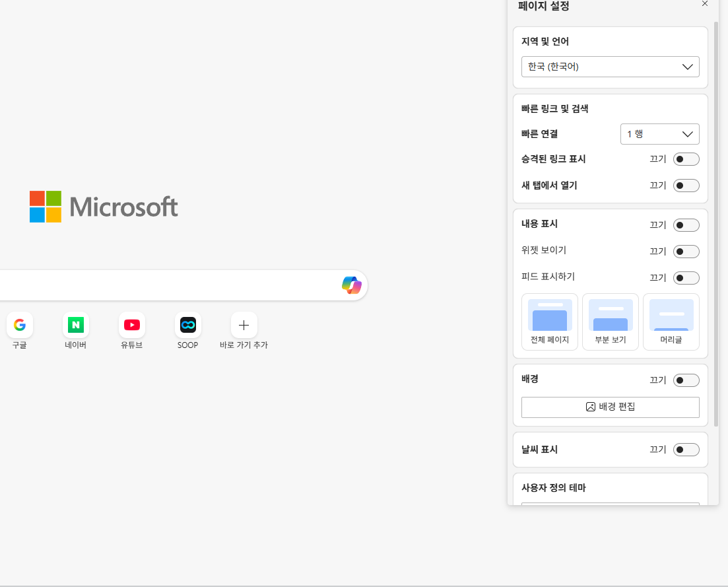Toggle 새 탭에서 열기 switch
Image resolution: width=728 pixels, height=587 pixels.
[686, 186]
